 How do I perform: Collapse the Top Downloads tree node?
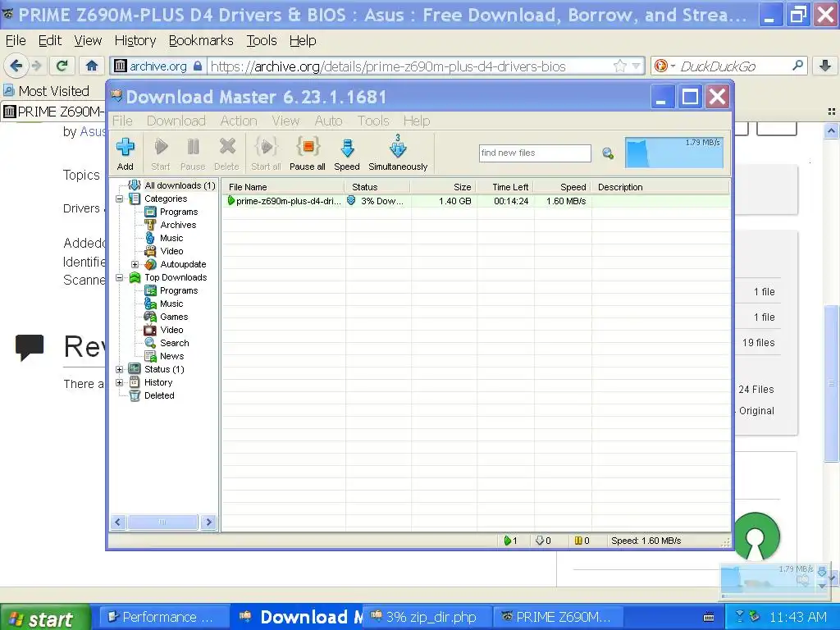click(120, 277)
